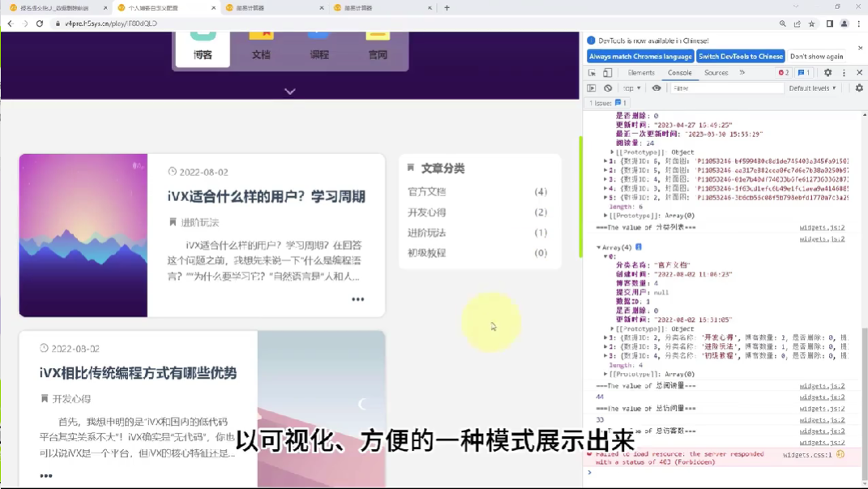Image resolution: width=868 pixels, height=489 pixels.
Task: Click the red error icon in console
Action: click(x=589, y=454)
